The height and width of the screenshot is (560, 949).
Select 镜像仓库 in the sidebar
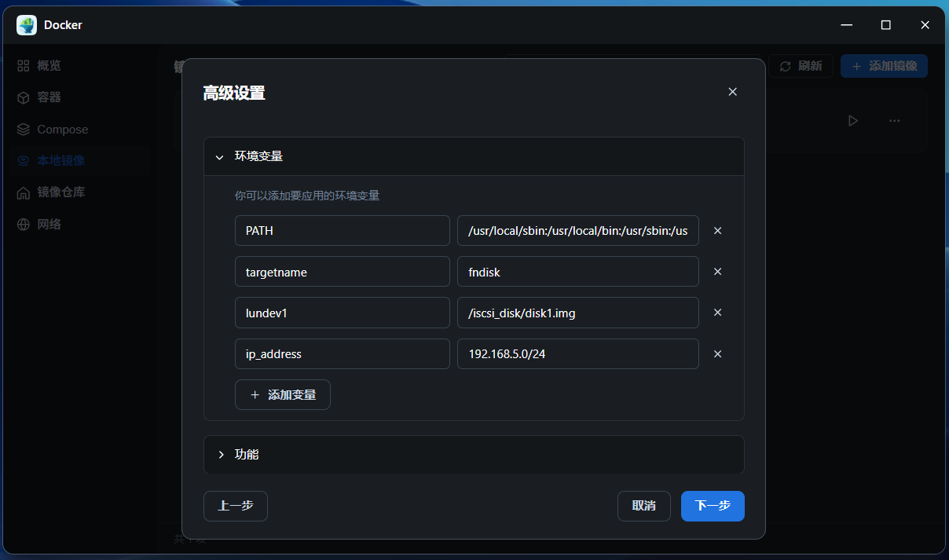click(x=60, y=192)
